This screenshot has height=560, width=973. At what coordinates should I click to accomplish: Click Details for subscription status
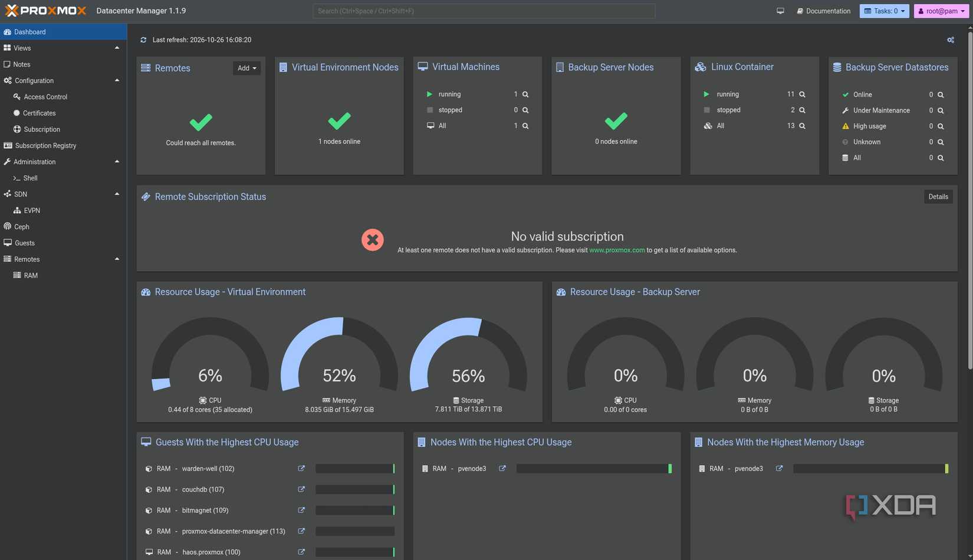tap(938, 197)
